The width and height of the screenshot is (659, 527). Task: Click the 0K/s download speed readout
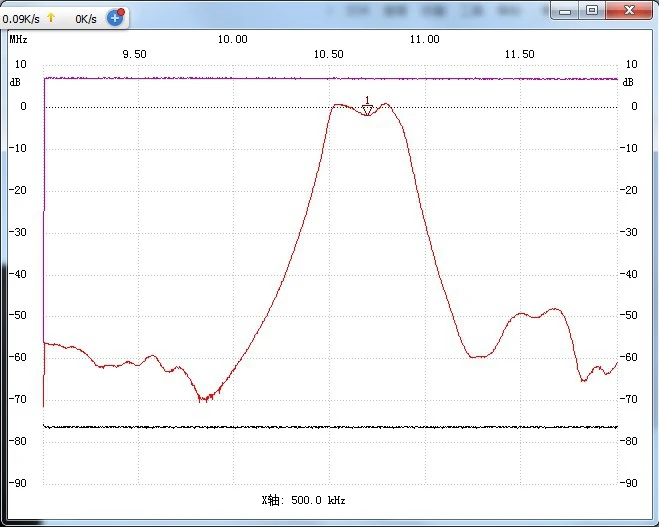click(86, 19)
